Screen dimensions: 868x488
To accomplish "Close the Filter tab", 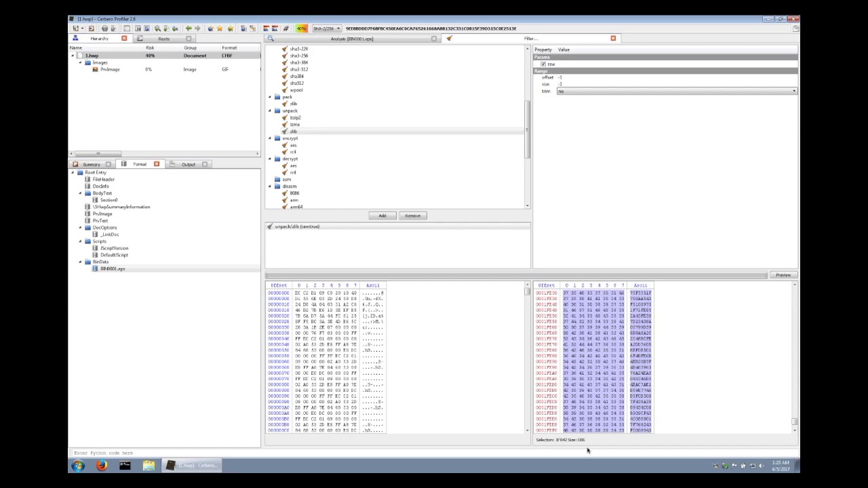I will (613, 39).
